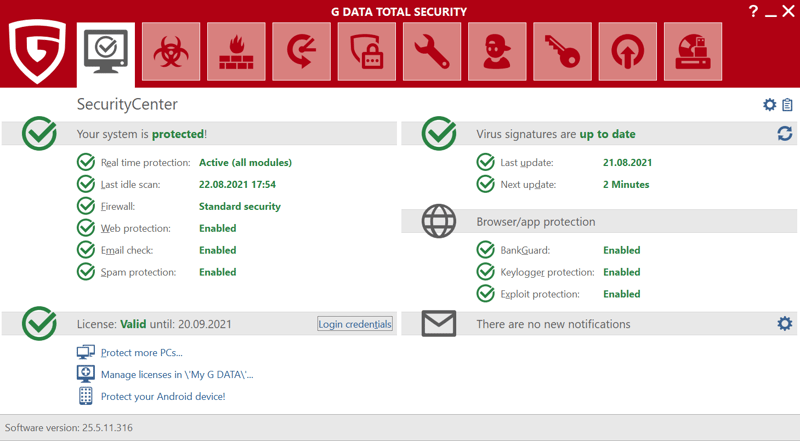Screen dimensions: 800x441
Task: Click the 2 Minutes next update value
Action: 626,185
